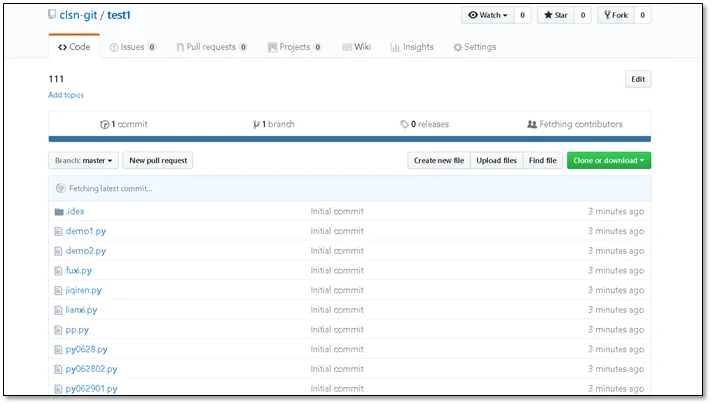Open the Insights tab
712x405 pixels.
[x=412, y=47]
